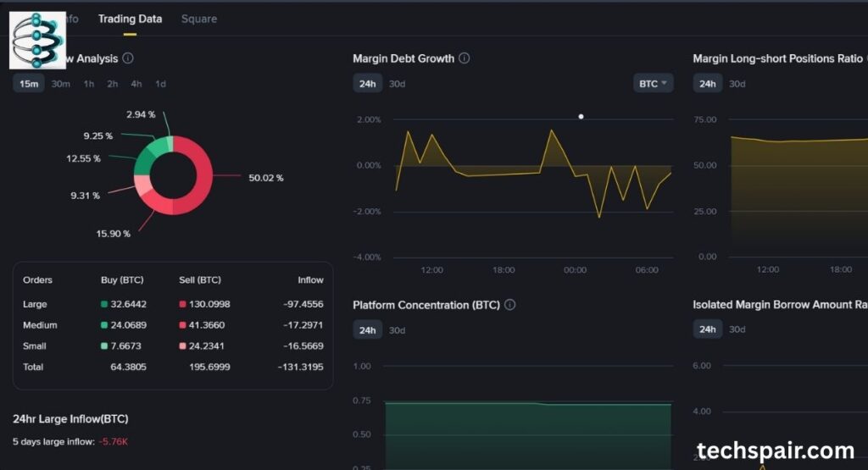
Task: Click the Platform Concentration (BTC) info icon
Action: (510, 305)
